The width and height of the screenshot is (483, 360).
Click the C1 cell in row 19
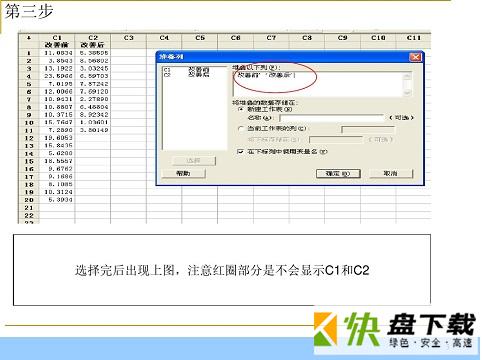57,192
